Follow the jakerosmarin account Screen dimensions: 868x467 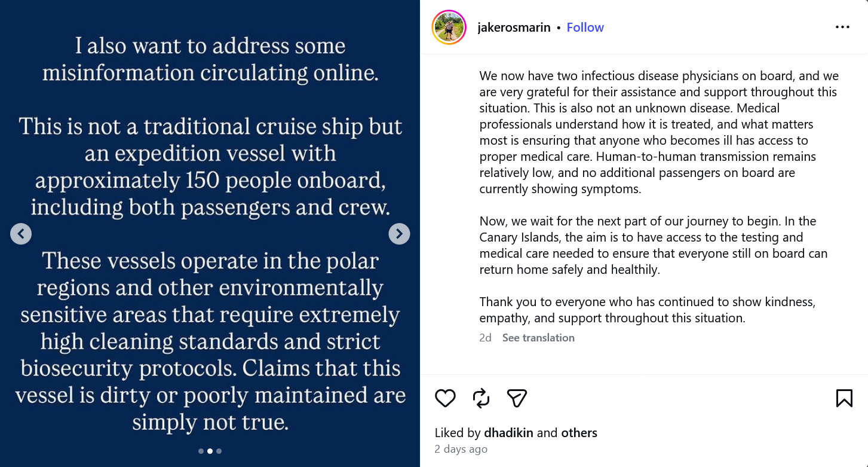click(x=585, y=28)
